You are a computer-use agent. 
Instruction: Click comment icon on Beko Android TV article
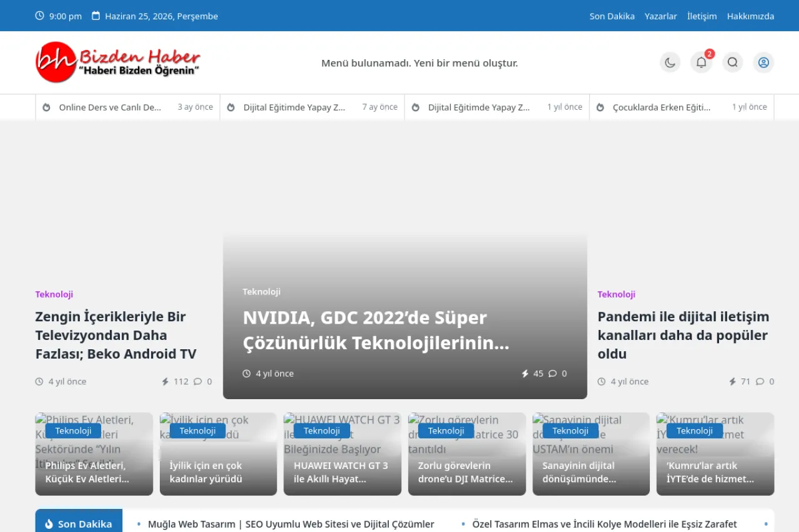[x=198, y=381]
